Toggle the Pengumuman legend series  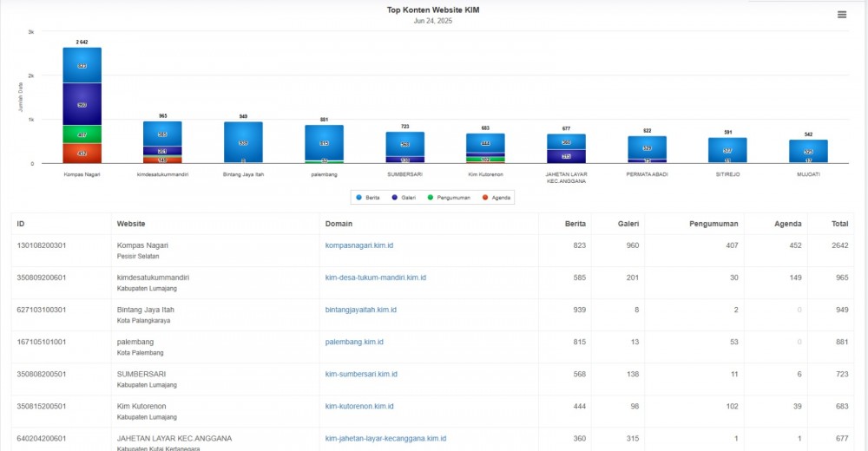click(449, 198)
